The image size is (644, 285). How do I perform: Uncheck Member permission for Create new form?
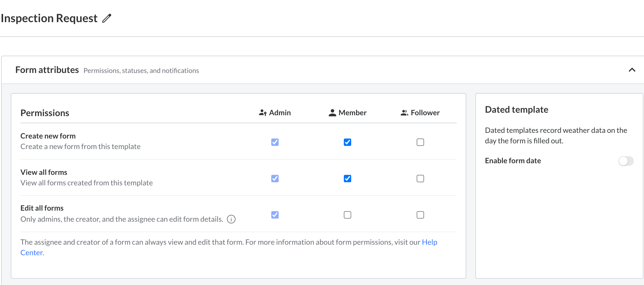[347, 142]
